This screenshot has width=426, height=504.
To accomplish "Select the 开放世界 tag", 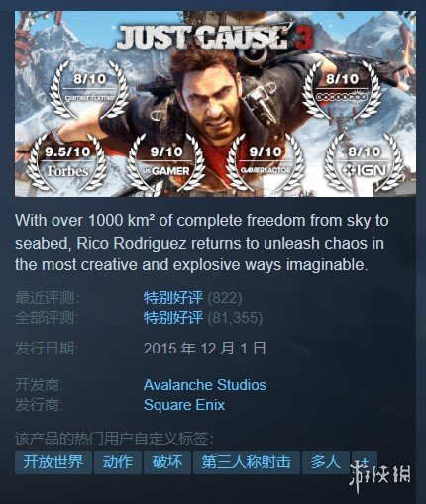I will point(53,462).
